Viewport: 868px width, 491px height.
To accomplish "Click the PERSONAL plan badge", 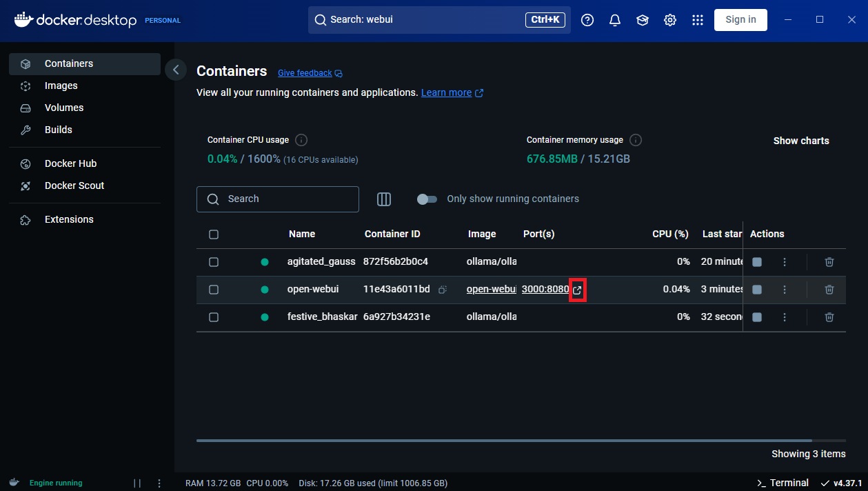I will point(163,21).
